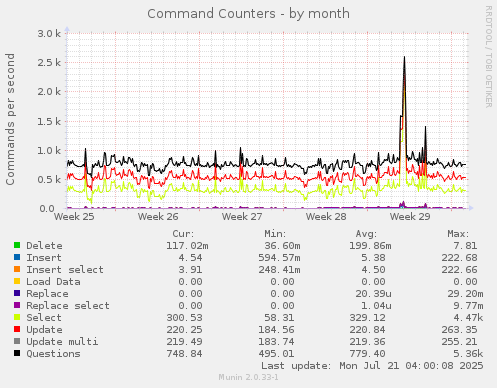Click the blue Insert legend swatch
497x388 pixels.
click(x=17, y=257)
